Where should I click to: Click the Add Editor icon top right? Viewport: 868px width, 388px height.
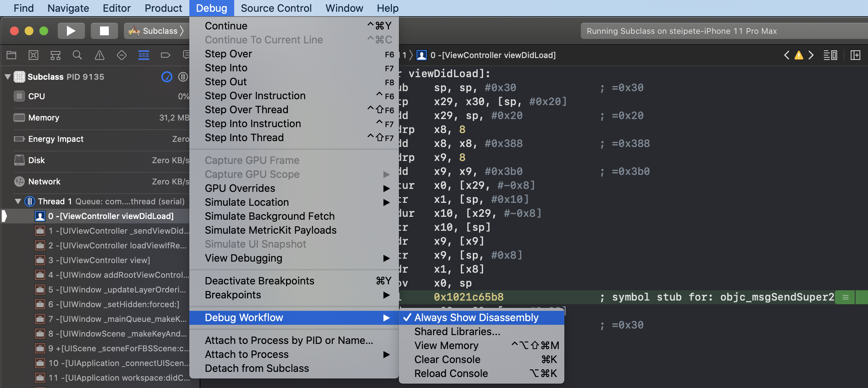[856, 55]
